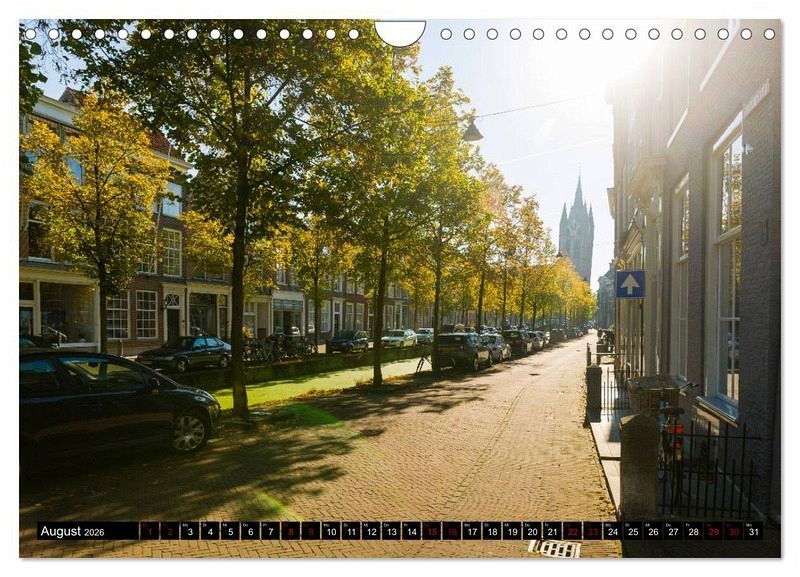Click day 6 in the calendar strip
Screen dimensions: 800x577
point(250,531)
